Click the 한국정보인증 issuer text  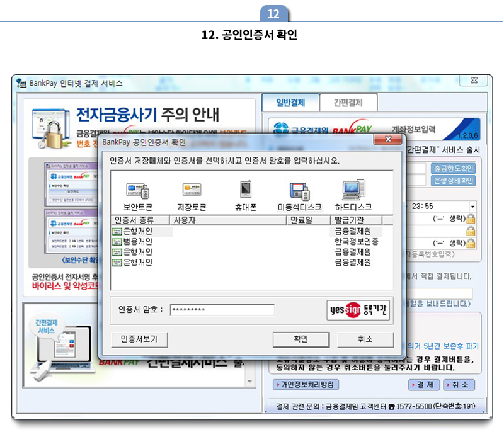tap(357, 242)
